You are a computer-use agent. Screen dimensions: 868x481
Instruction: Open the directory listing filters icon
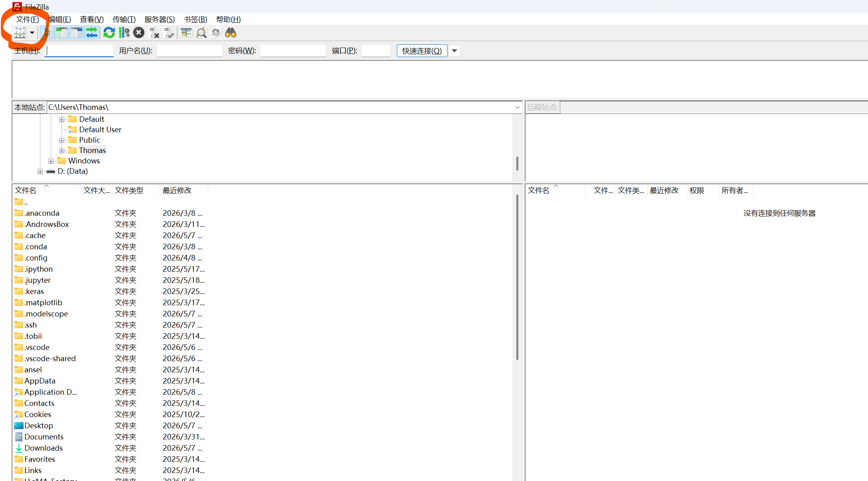coord(186,33)
